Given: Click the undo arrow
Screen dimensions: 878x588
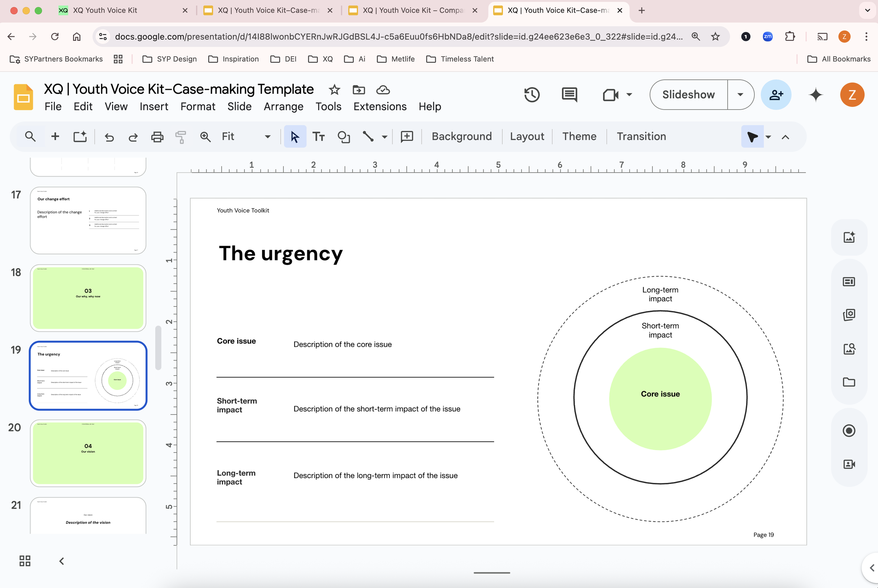Looking at the screenshot, I should pyautogui.click(x=109, y=137).
